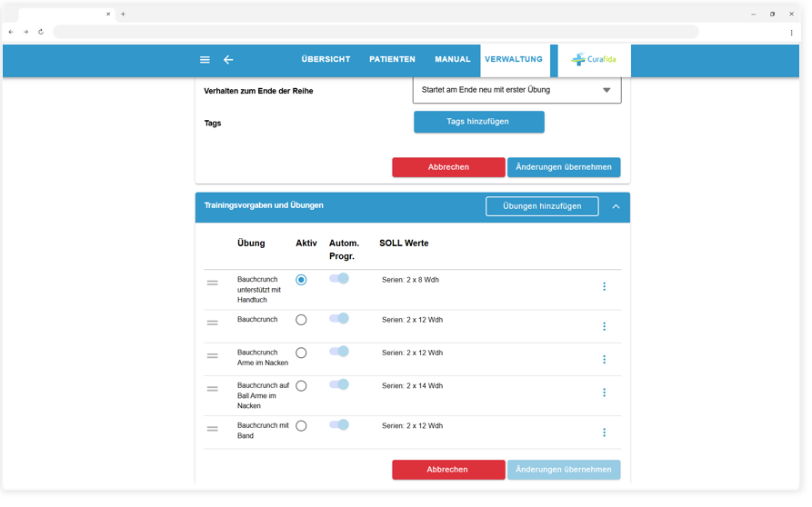Toggle auto progression for plain Bauchcrunch
Viewport: 812px width, 507px height.
coord(339,318)
